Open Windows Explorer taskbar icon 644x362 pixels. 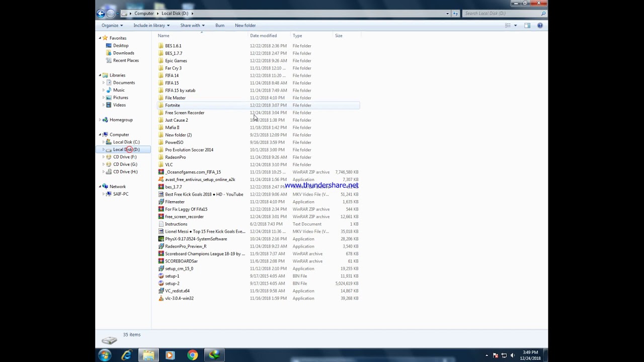click(x=148, y=355)
